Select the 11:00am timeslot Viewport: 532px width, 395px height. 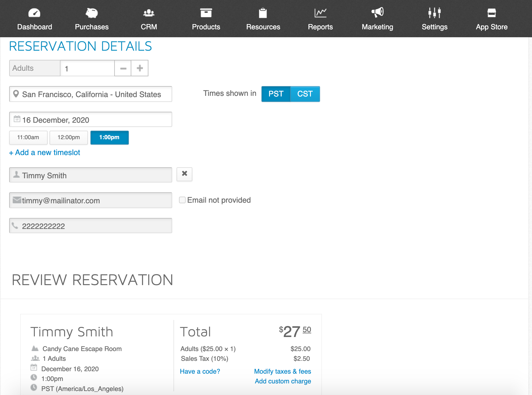tap(28, 137)
